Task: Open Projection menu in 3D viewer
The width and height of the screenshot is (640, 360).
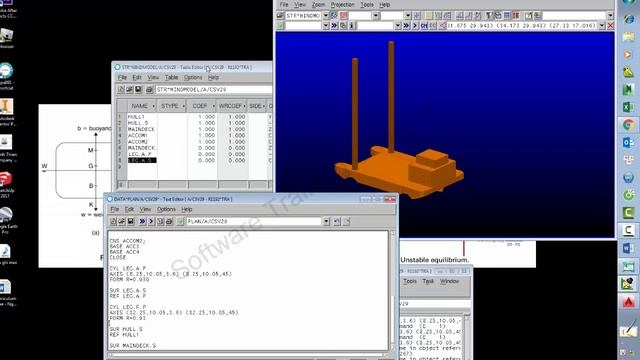Action: pos(342,4)
